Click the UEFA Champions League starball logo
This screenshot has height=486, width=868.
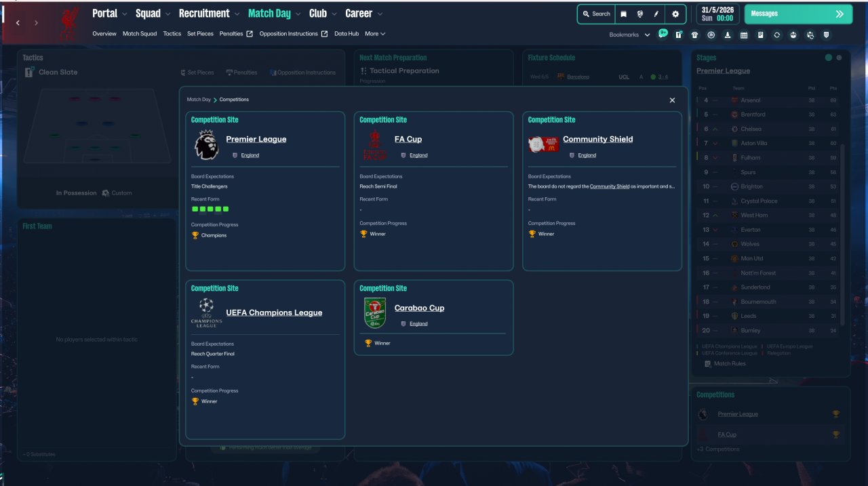click(206, 312)
